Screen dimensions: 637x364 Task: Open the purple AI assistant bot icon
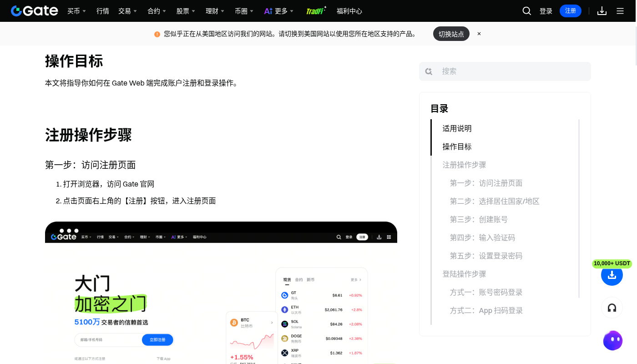pyautogui.click(x=613, y=340)
